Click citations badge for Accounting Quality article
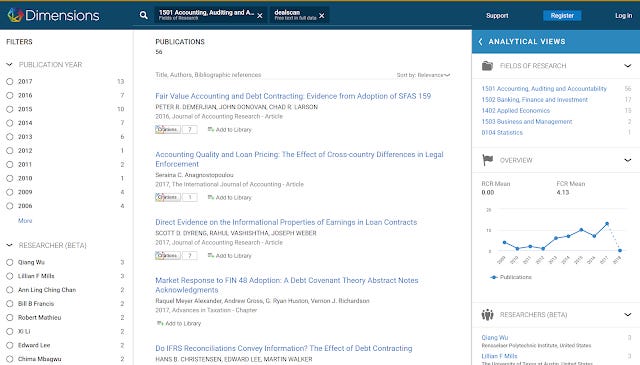Image resolution: width=640 pixels, height=365 pixels. coord(176,197)
